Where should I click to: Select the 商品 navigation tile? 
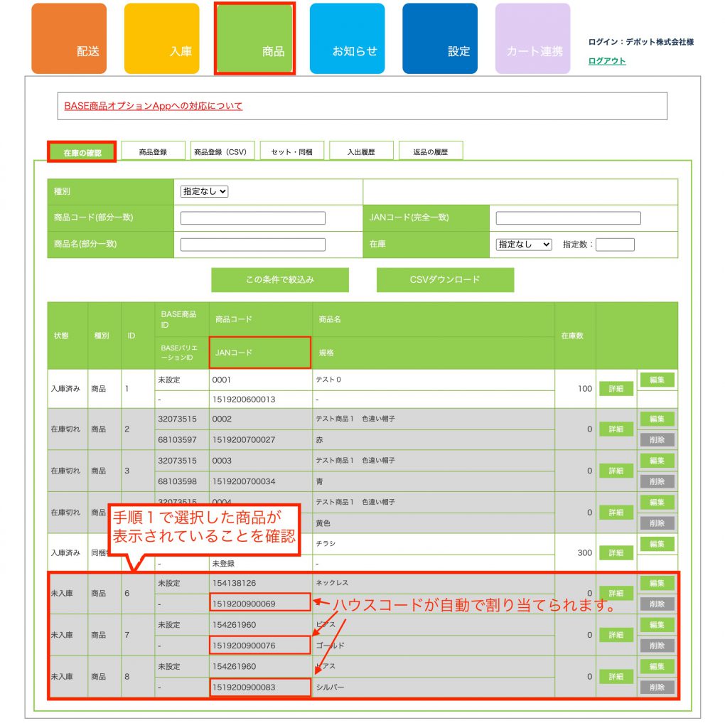[254, 39]
